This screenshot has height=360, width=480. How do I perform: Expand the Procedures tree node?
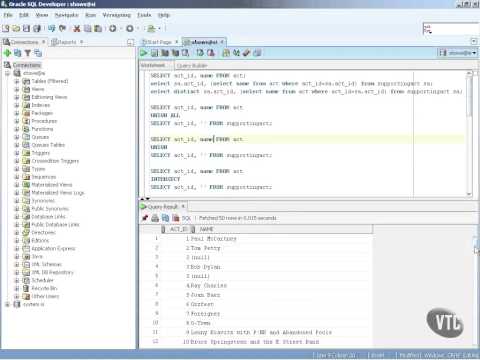17,121
